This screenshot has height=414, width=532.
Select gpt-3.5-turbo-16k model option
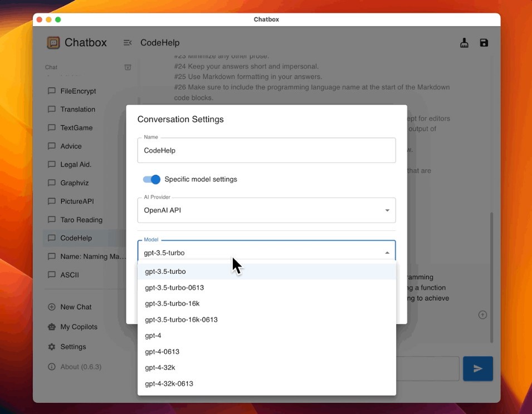pos(267,304)
